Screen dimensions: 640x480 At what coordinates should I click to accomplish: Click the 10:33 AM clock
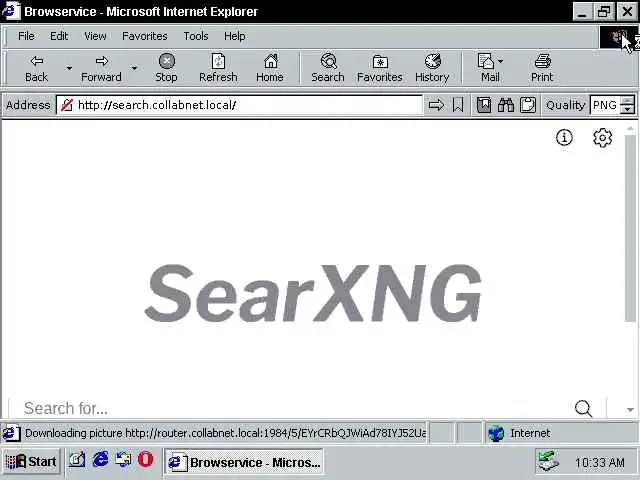coord(600,462)
